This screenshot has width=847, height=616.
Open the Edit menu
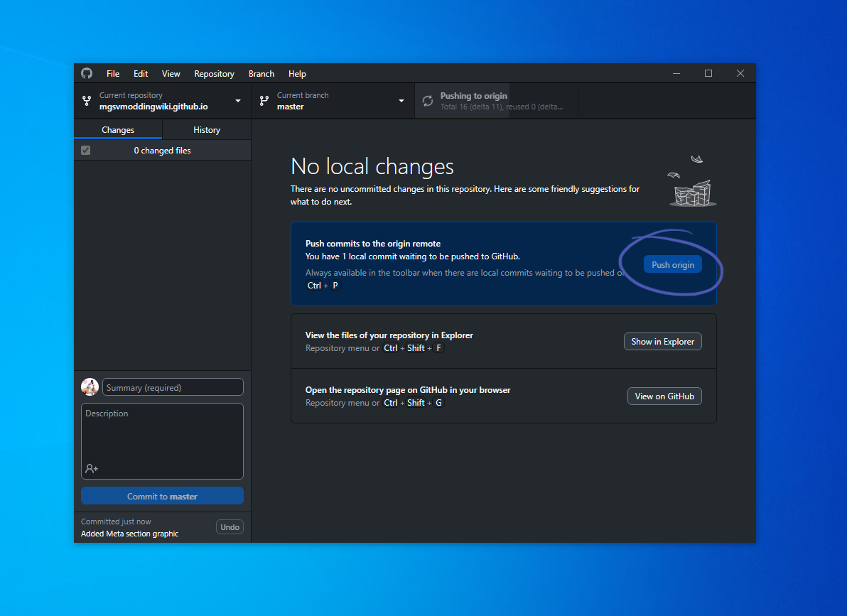141,73
